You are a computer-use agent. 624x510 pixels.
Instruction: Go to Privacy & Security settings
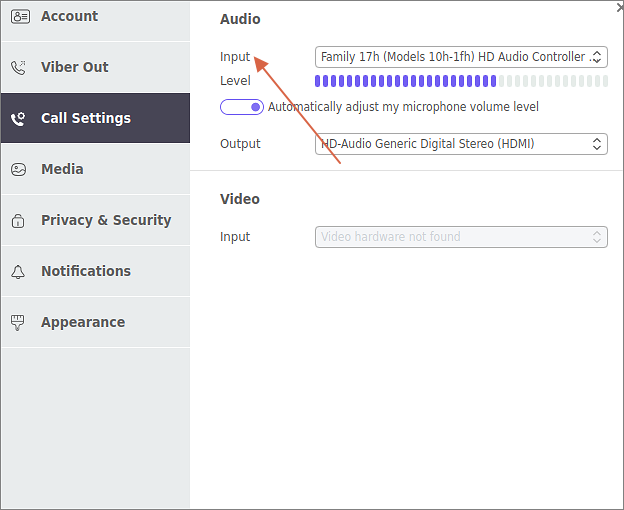105,220
